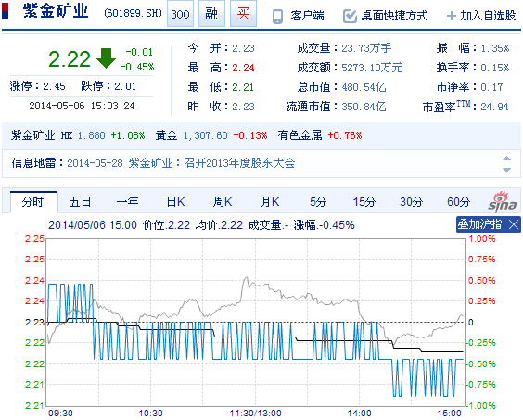Click the 客户端 phone icon

coord(277,16)
